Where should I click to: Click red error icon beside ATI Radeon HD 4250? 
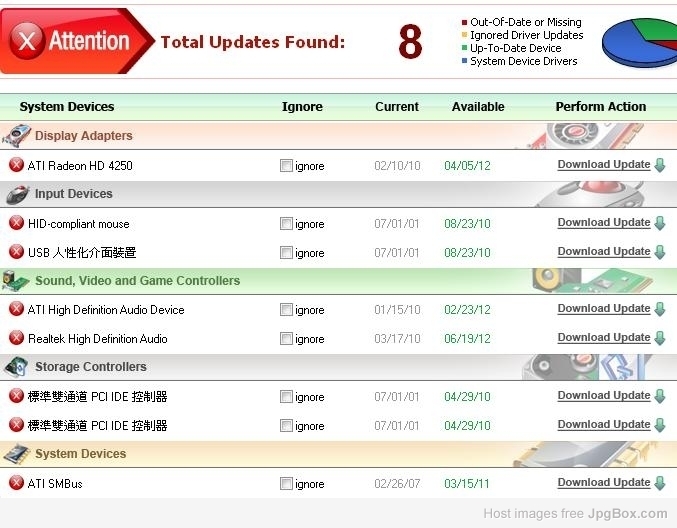click(16, 165)
